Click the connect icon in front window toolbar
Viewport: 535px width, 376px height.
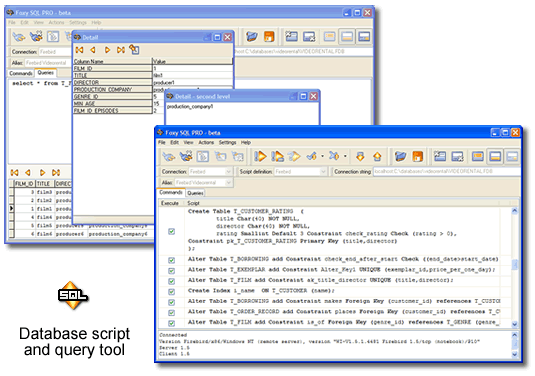(169, 157)
